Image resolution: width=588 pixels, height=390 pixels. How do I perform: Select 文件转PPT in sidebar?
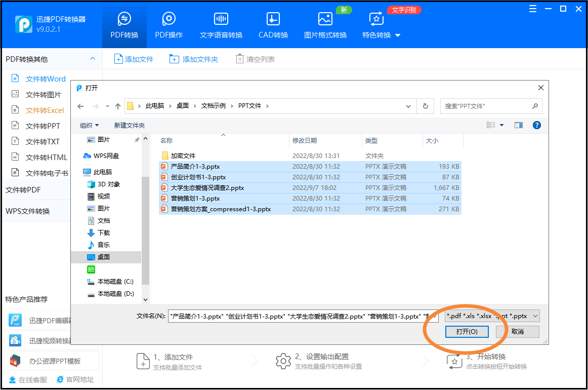[36, 126]
